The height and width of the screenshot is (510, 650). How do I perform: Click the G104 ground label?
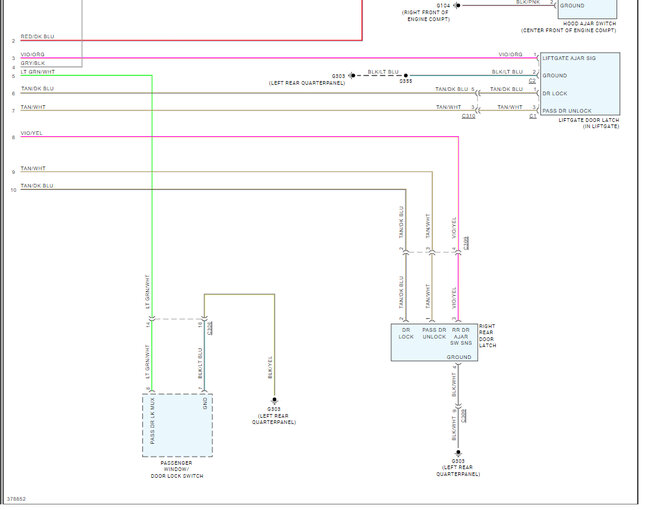pos(443,6)
